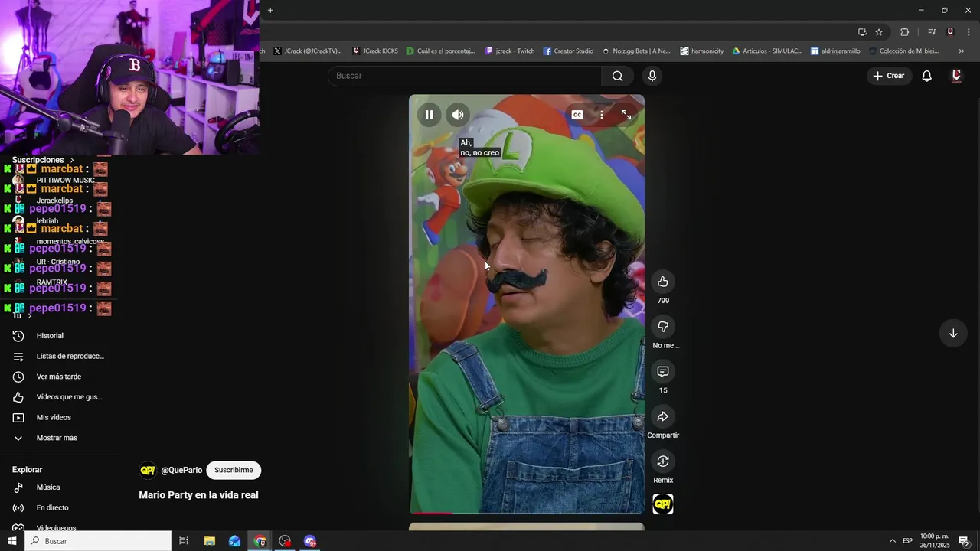Viewport: 980px width, 551px height.
Task: Open Mis vídeos in sidebar
Action: click(54, 417)
